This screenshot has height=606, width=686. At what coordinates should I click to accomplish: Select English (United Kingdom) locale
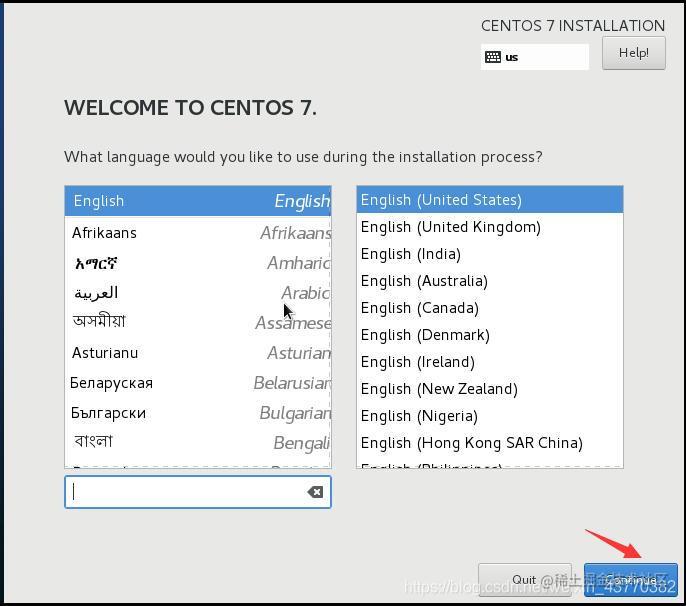(x=490, y=227)
